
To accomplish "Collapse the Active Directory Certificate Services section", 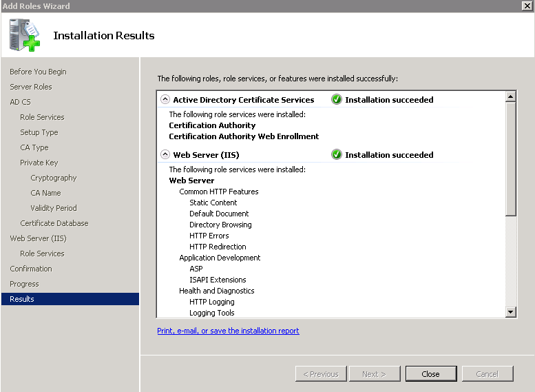I will pyautogui.click(x=165, y=99).
